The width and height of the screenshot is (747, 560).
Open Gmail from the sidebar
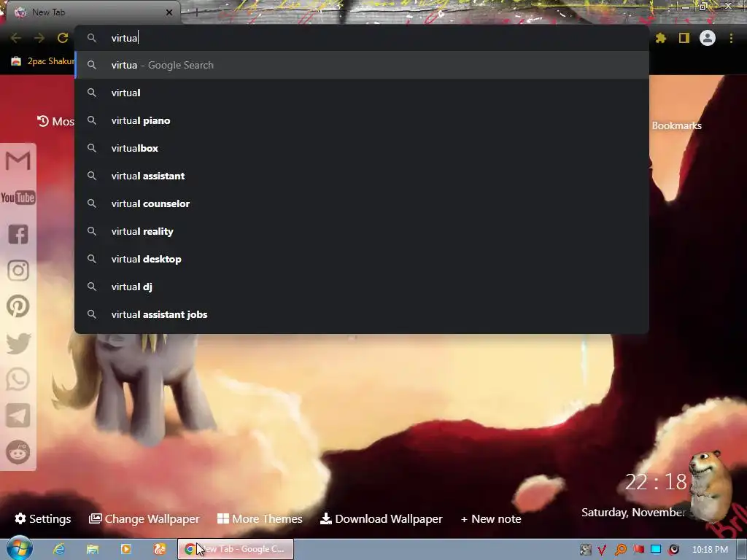(18, 160)
